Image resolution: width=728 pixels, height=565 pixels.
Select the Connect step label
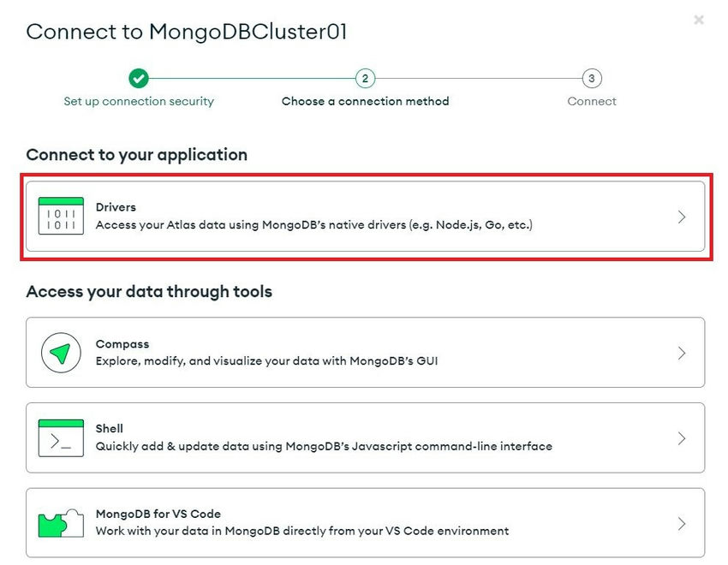[591, 101]
